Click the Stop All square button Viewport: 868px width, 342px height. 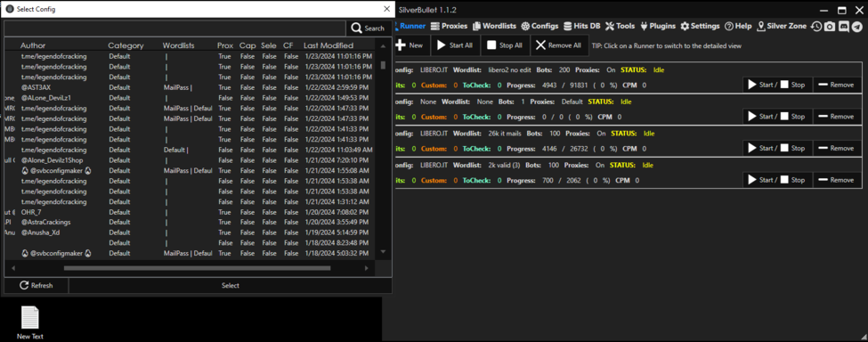pyautogui.click(x=505, y=45)
